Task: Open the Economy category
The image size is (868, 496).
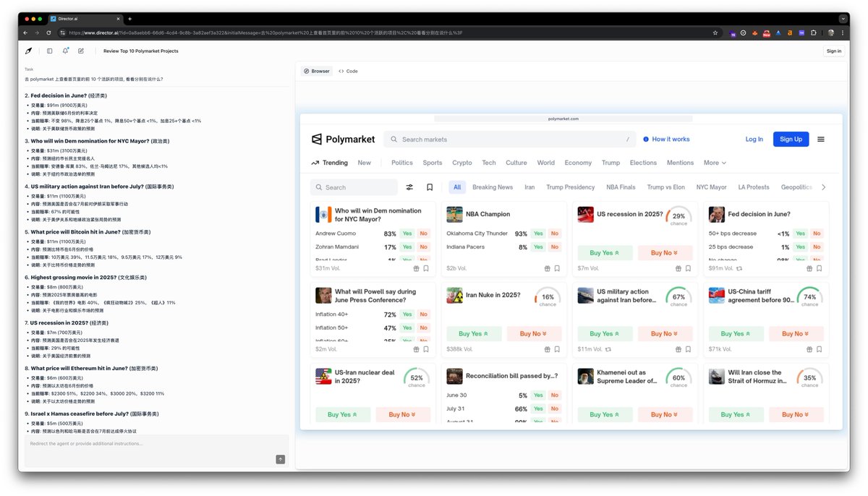Action: click(578, 163)
